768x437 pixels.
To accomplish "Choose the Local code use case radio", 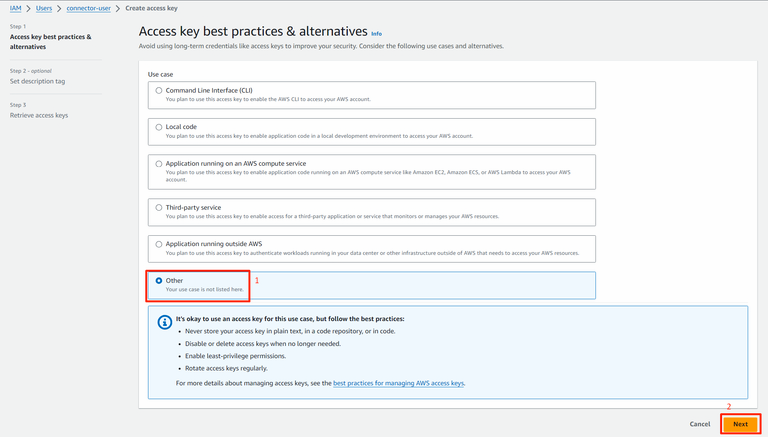I will pyautogui.click(x=158, y=127).
